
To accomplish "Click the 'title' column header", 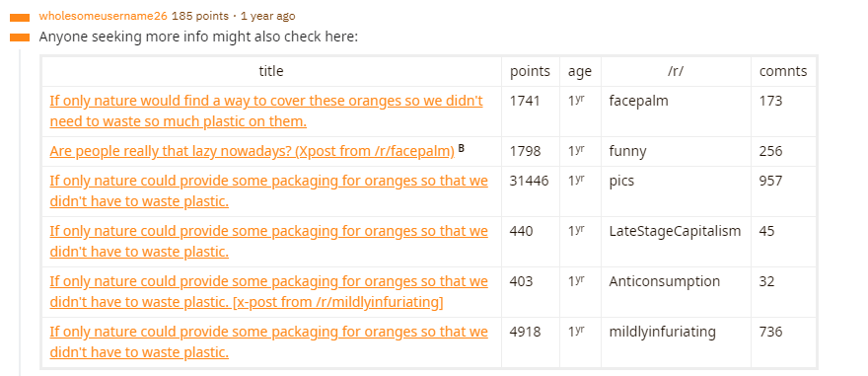I will (x=271, y=71).
